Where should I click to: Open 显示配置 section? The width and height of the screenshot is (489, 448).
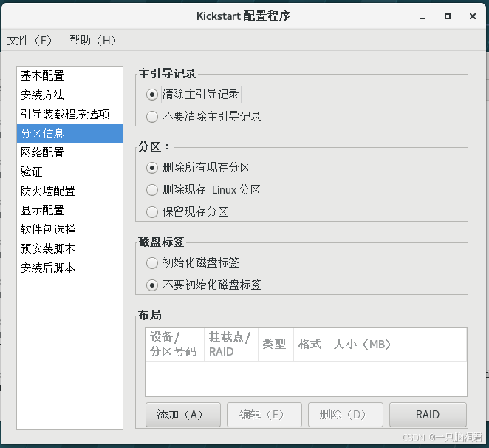coord(70,211)
